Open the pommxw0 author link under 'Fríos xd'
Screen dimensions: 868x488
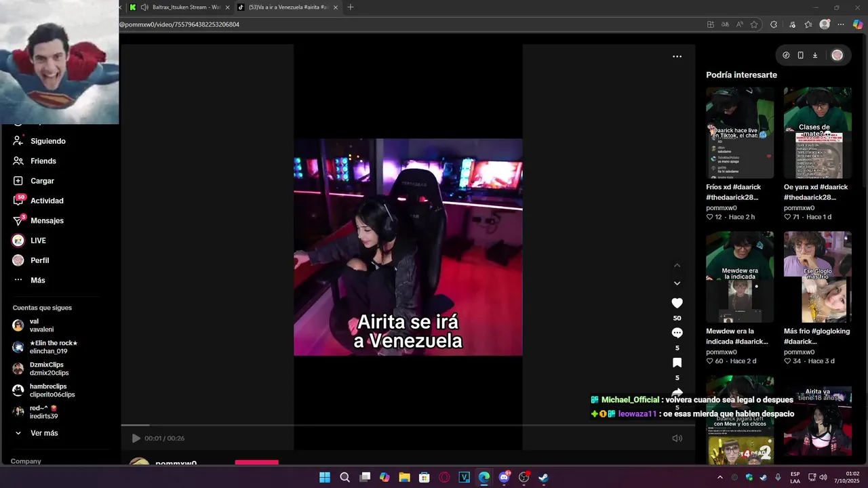point(721,208)
